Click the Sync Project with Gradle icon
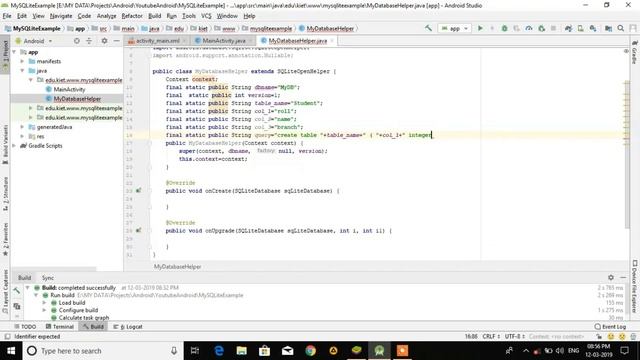This screenshot has width=640, height=360. tap(568, 28)
